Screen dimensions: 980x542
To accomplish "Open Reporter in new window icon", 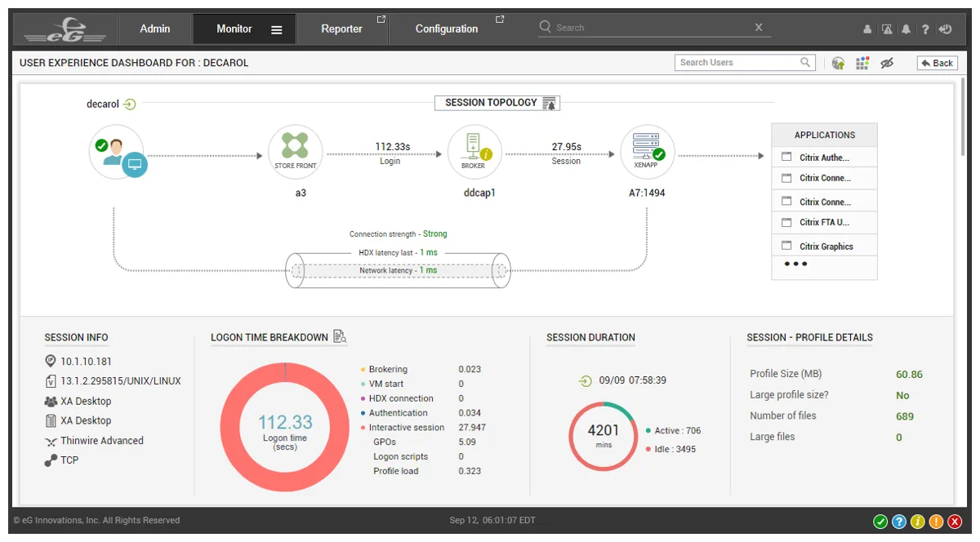I will click(381, 20).
